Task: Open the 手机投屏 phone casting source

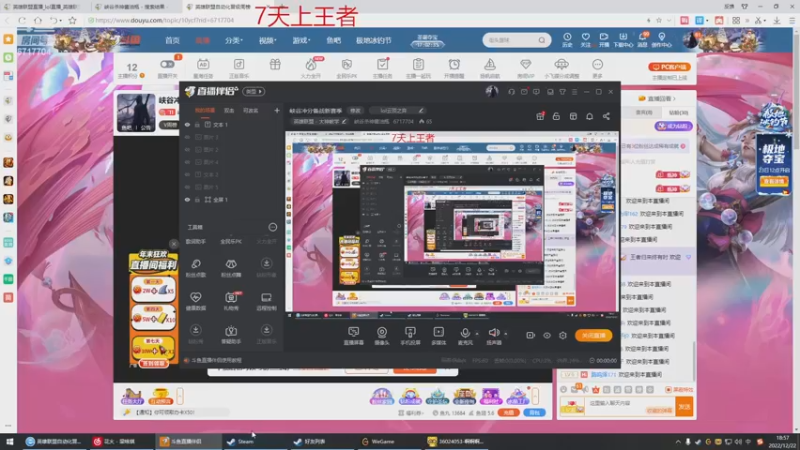Action: tap(410, 332)
